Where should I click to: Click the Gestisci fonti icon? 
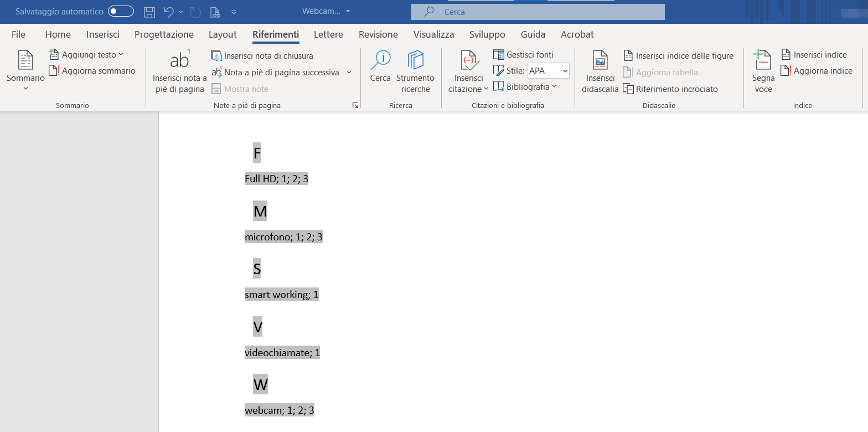point(499,55)
